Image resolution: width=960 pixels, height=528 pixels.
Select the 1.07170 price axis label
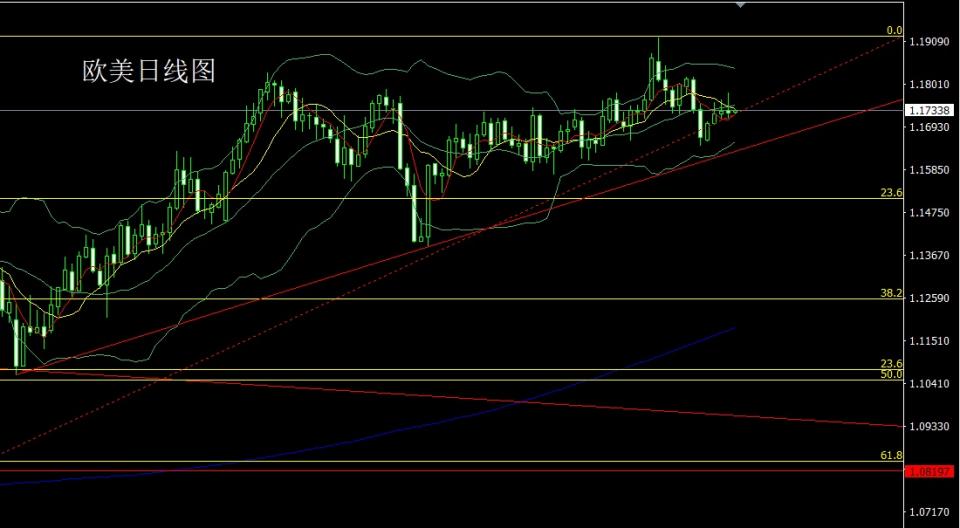(931, 512)
